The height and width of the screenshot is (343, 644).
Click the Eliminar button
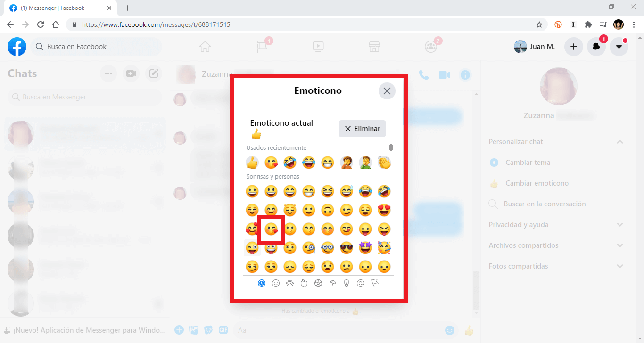click(363, 129)
